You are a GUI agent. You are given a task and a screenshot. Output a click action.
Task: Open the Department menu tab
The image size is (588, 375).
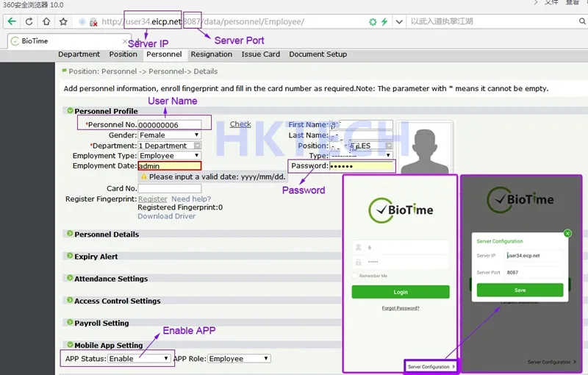(x=79, y=54)
